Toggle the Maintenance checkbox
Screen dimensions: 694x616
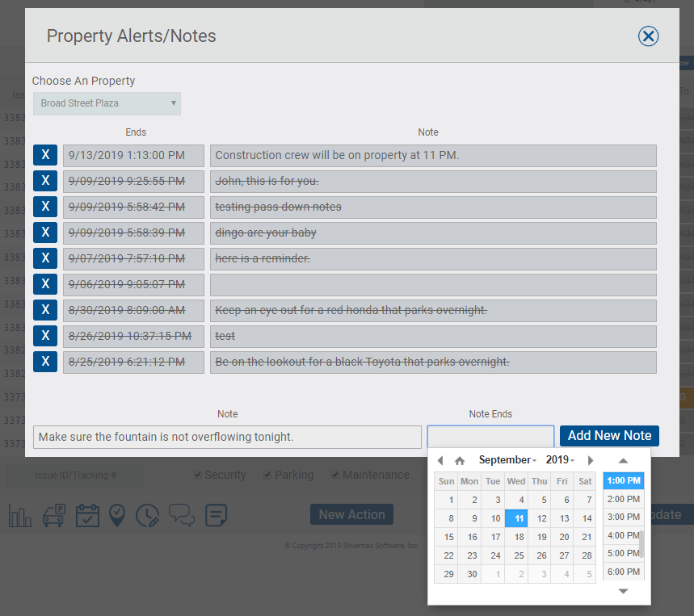pos(336,475)
